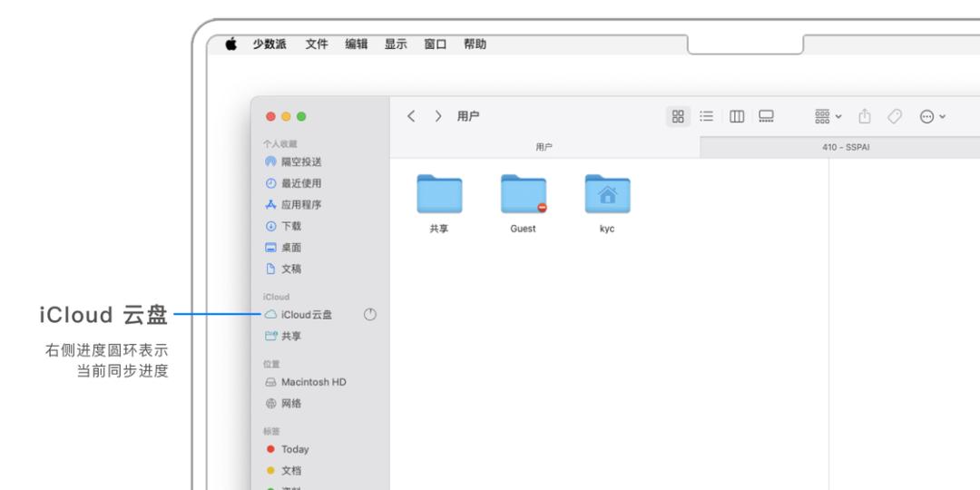This screenshot has height=490, width=980.
Task: Select the 用户 tab
Action: (544, 148)
